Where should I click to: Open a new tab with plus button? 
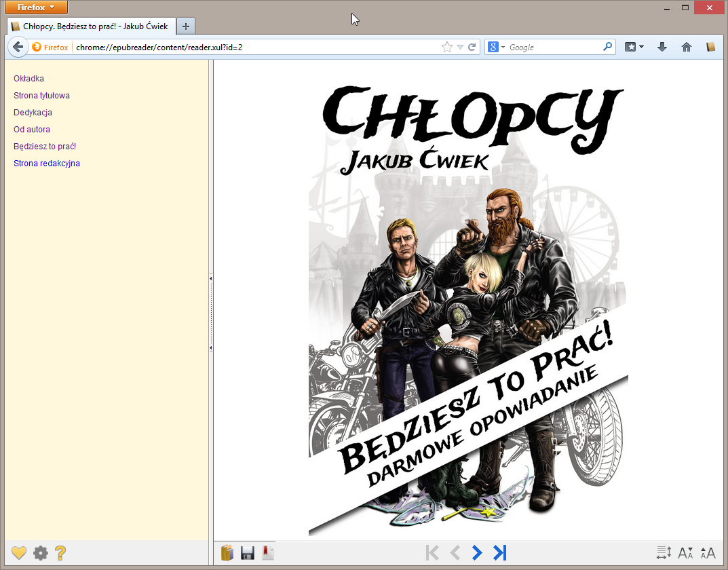[x=186, y=26]
